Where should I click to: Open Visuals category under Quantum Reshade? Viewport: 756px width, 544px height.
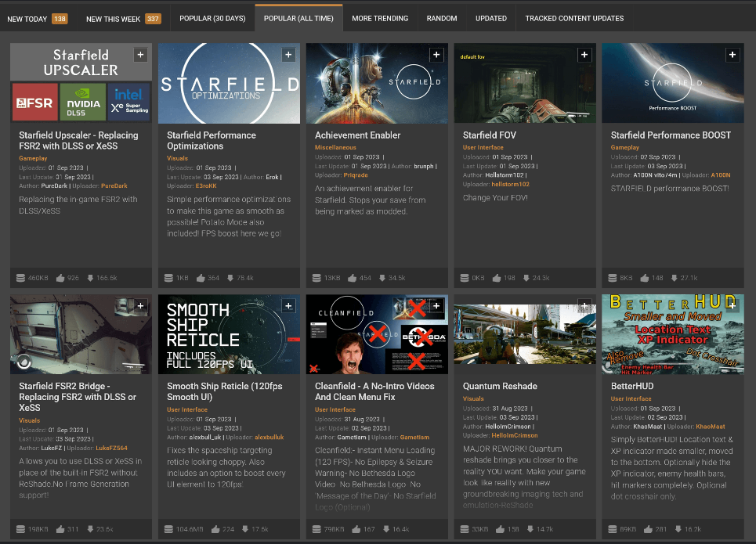click(x=473, y=398)
